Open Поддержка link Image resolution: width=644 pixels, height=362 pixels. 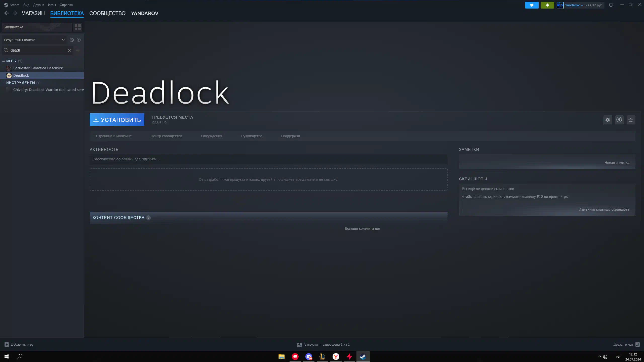[x=291, y=136]
